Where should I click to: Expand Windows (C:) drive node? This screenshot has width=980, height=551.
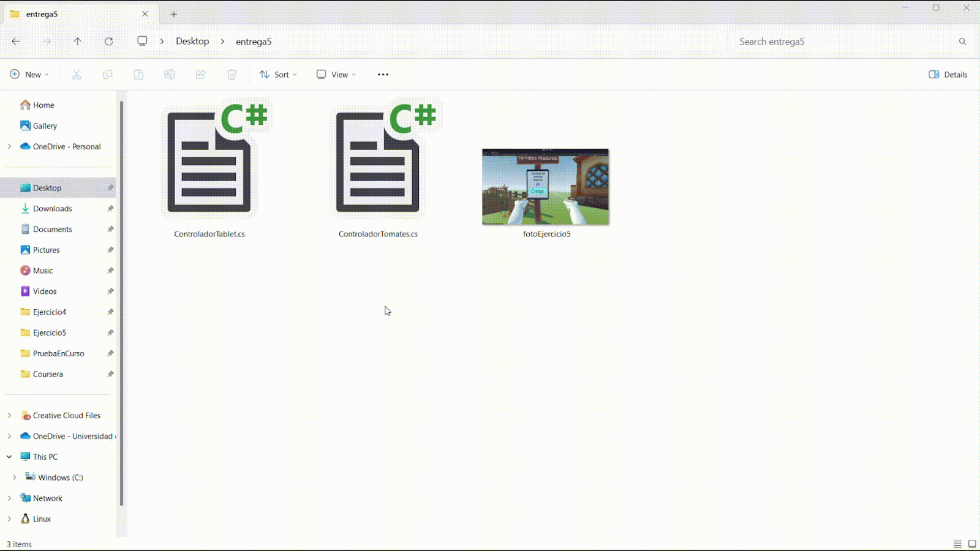[15, 478]
